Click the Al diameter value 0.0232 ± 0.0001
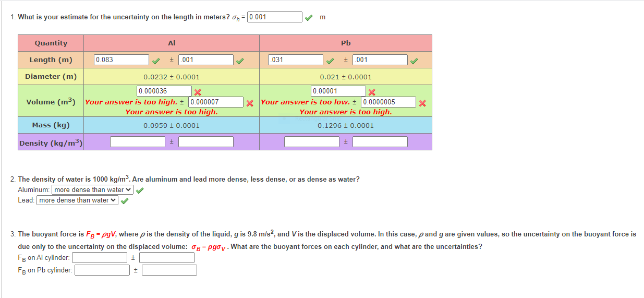This screenshot has width=644, height=298. [x=172, y=77]
